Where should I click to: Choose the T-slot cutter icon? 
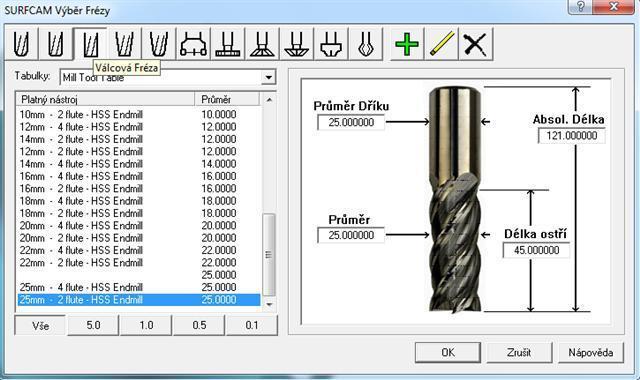point(227,44)
